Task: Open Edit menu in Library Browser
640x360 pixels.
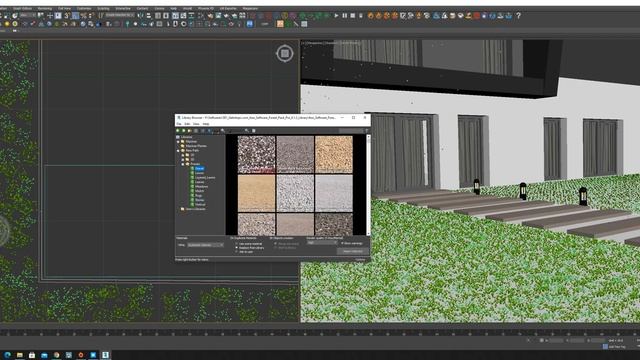Action: [187, 124]
